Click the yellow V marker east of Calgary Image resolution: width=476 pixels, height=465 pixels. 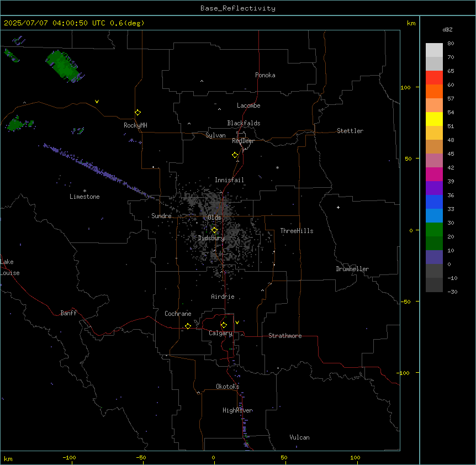click(237, 323)
